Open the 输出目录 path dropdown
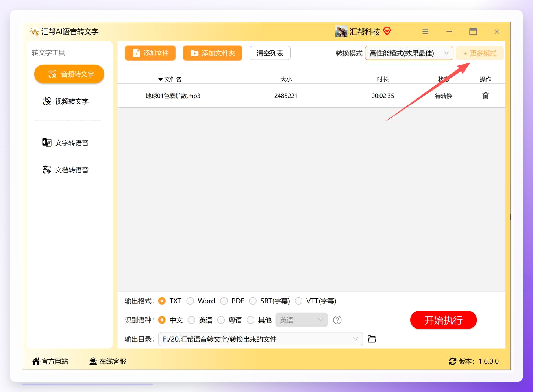 pyautogui.click(x=261, y=339)
